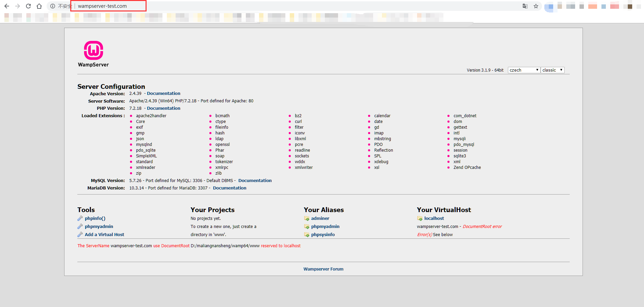Click the pdo_mysql extension entry
The image size is (644, 307).
(x=464, y=145)
